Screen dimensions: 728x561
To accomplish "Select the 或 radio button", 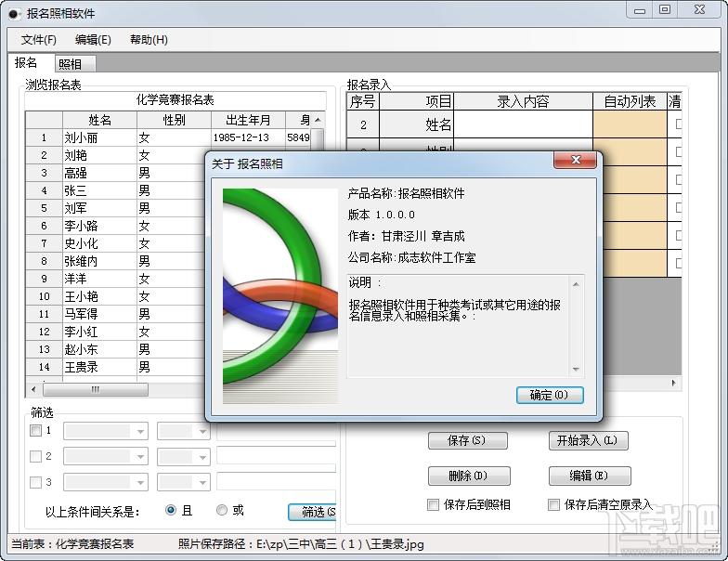I will [x=222, y=510].
